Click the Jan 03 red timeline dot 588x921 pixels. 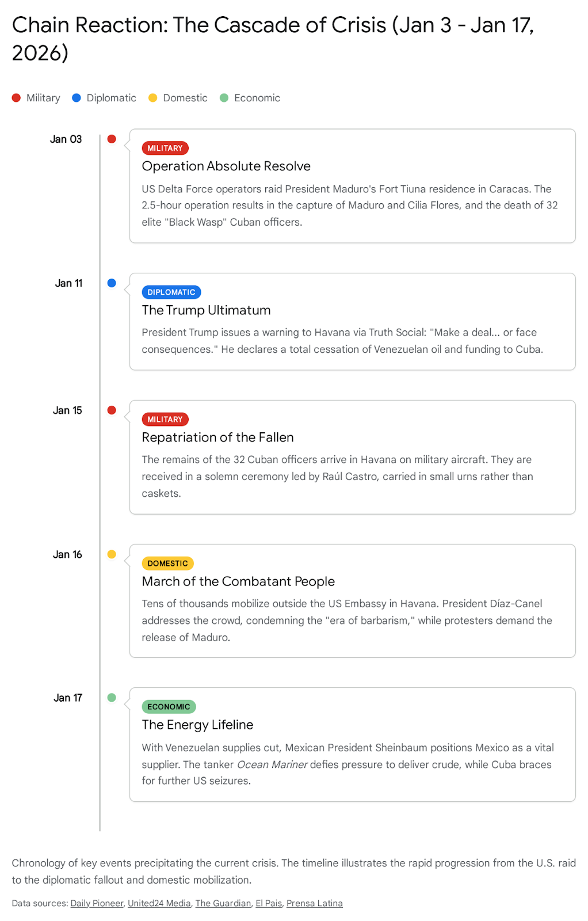click(112, 139)
